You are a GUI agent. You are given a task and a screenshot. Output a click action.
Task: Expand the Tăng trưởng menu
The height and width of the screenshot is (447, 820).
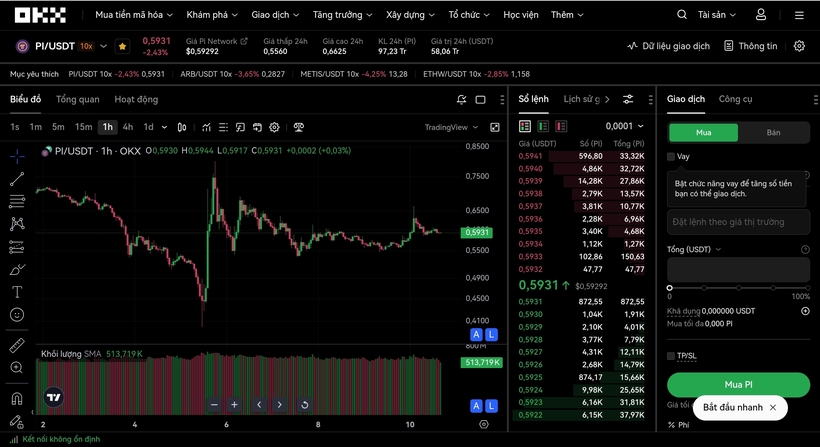(343, 15)
